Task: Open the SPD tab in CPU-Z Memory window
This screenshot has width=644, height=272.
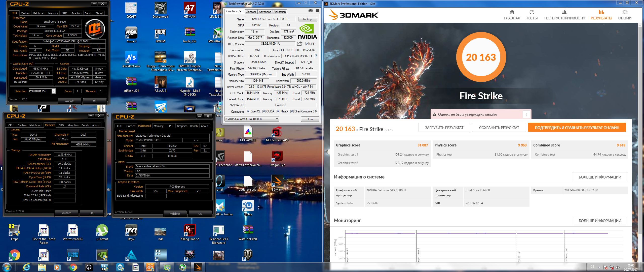Action: 61,125
